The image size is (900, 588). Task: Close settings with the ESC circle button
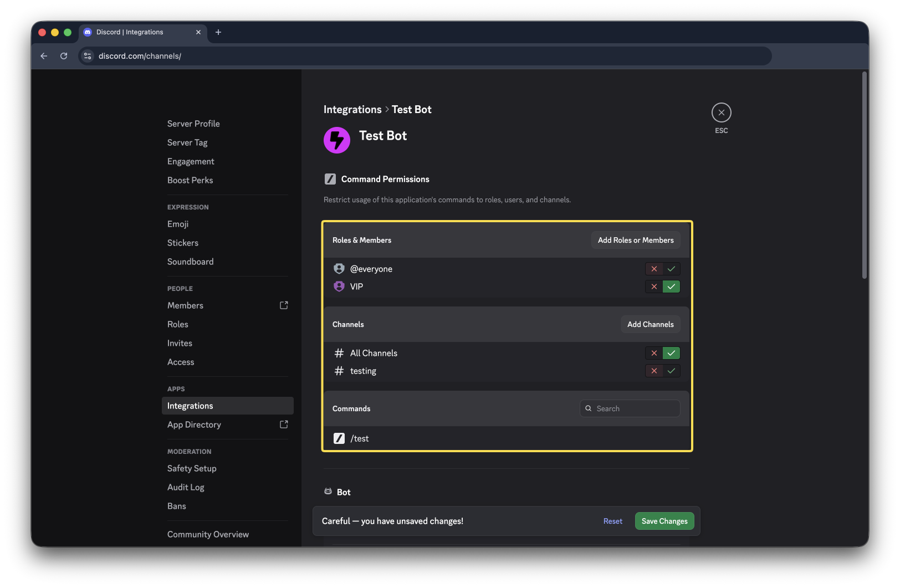pos(722,113)
